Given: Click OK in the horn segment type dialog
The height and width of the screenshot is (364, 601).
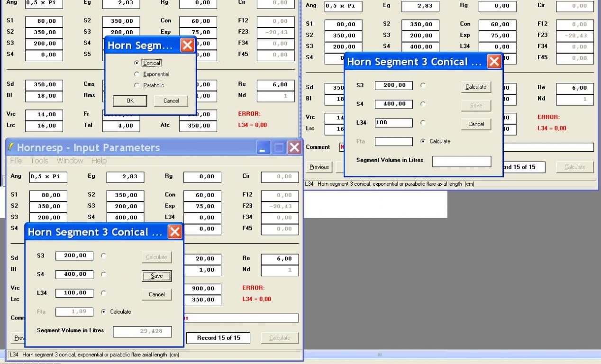Looking at the screenshot, I should [x=130, y=100].
